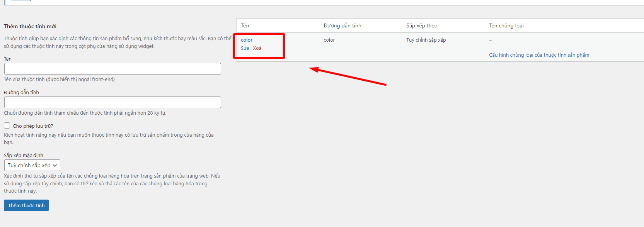The height and width of the screenshot is (227, 644).
Task: Open Cấu hình chủng loại của thuộc tính link
Action: (x=539, y=55)
